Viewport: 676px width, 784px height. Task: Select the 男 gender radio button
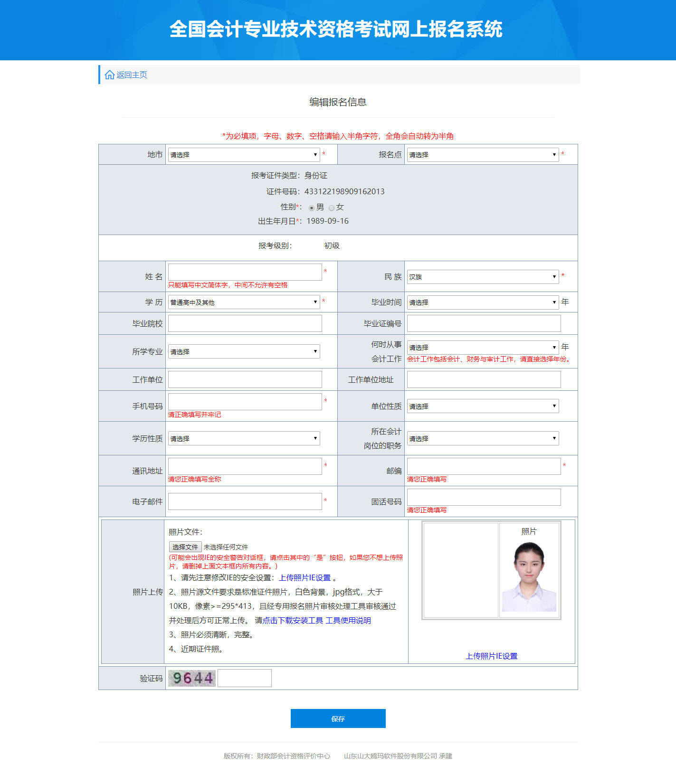pos(312,208)
